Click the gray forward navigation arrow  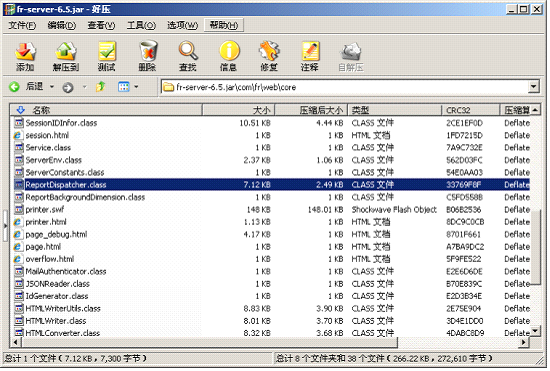pos(68,87)
